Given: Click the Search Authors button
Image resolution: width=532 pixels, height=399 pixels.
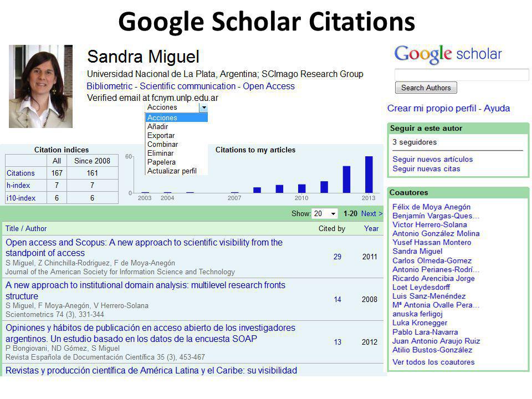Looking at the screenshot, I should 426,88.
